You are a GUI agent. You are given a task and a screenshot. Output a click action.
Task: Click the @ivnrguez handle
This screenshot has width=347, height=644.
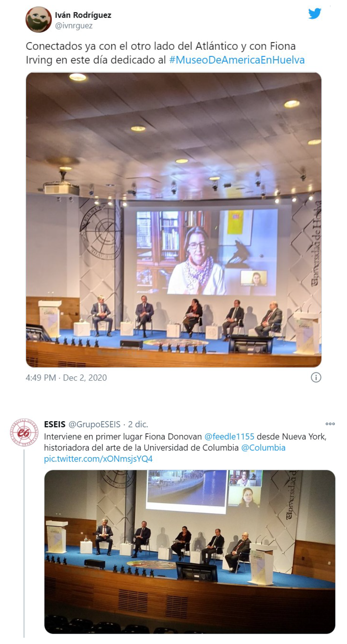[74, 26]
